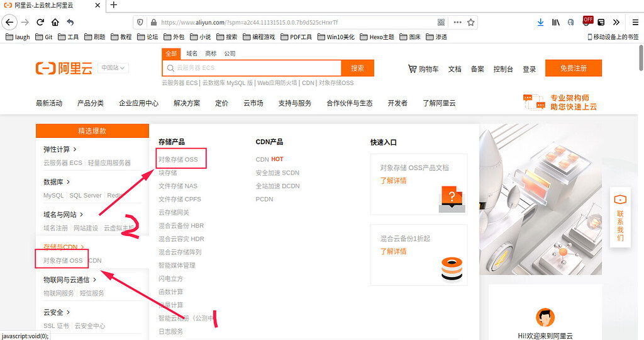
Task: Open the 联系我们 contact side widget
Action: click(620, 218)
